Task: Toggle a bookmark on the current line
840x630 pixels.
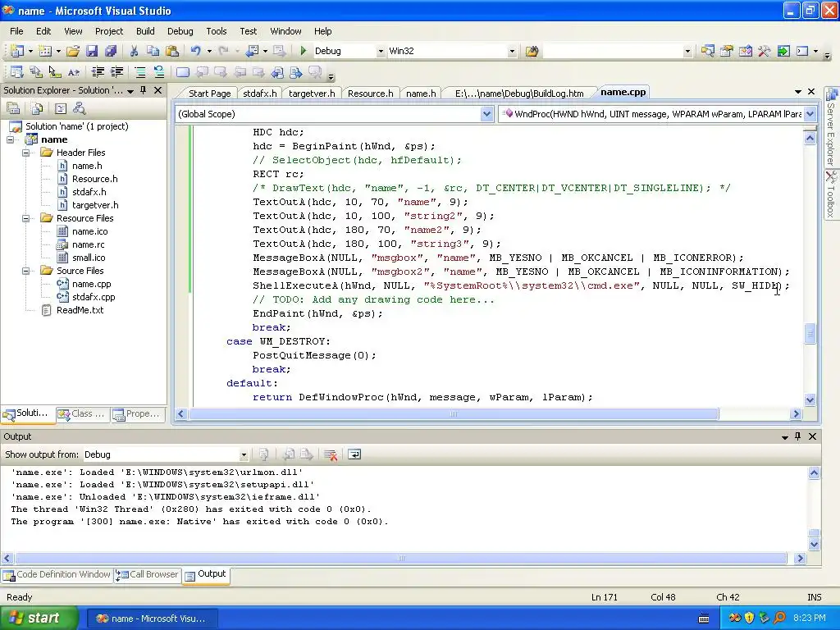Action: point(183,72)
